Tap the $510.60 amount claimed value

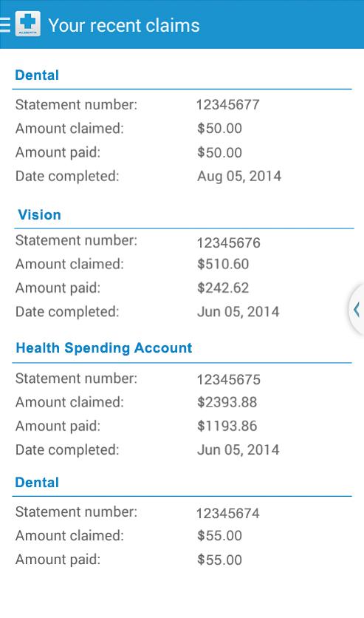point(223,264)
